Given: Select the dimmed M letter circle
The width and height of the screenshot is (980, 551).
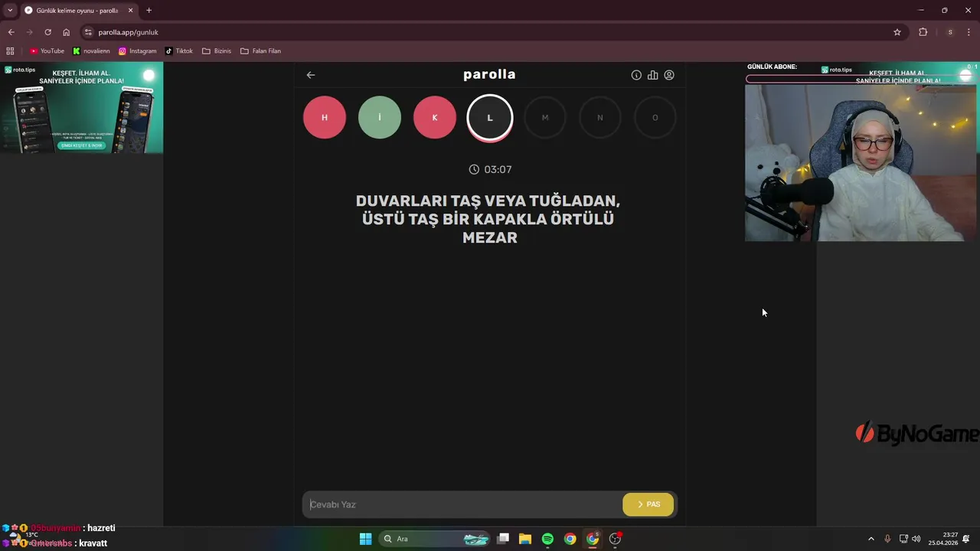Looking at the screenshot, I should (545, 118).
